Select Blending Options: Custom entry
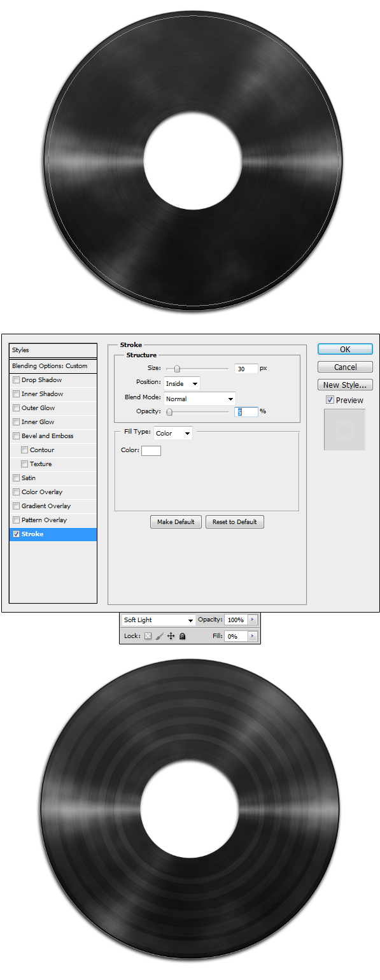 (x=53, y=366)
